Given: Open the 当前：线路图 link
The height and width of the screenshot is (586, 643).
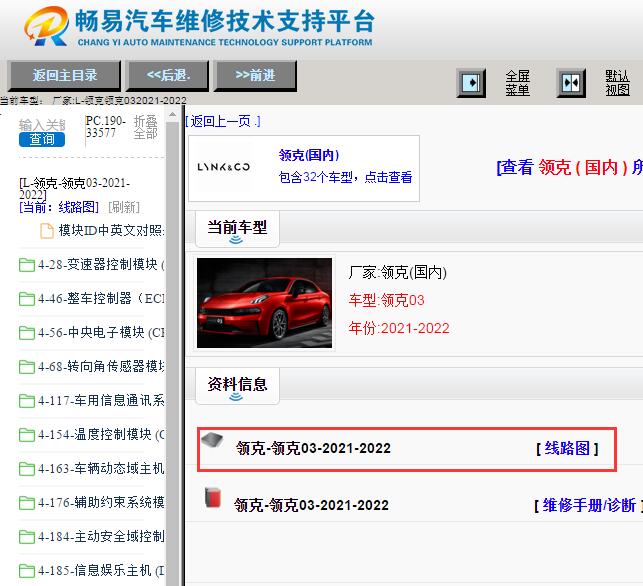Looking at the screenshot, I should click(x=59, y=207).
